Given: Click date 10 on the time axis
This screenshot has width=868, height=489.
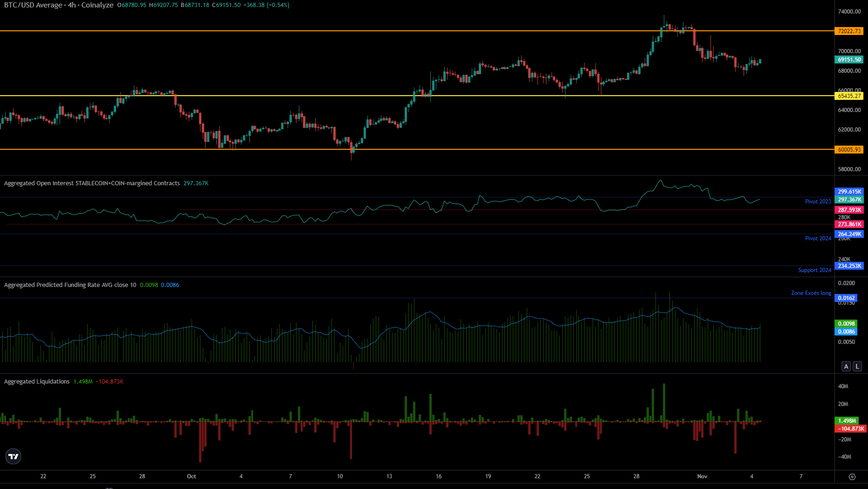Looking at the screenshot, I should [340, 476].
